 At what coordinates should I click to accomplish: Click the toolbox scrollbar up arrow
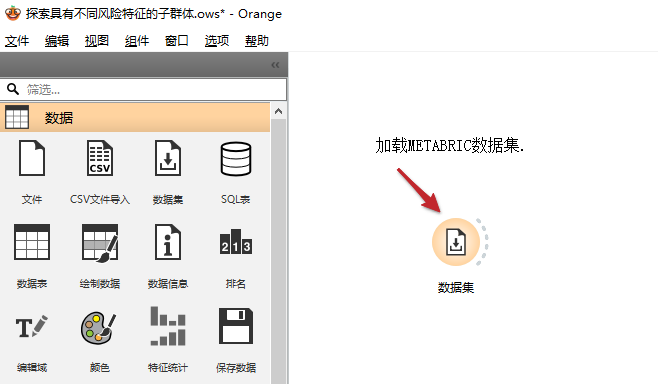point(278,111)
